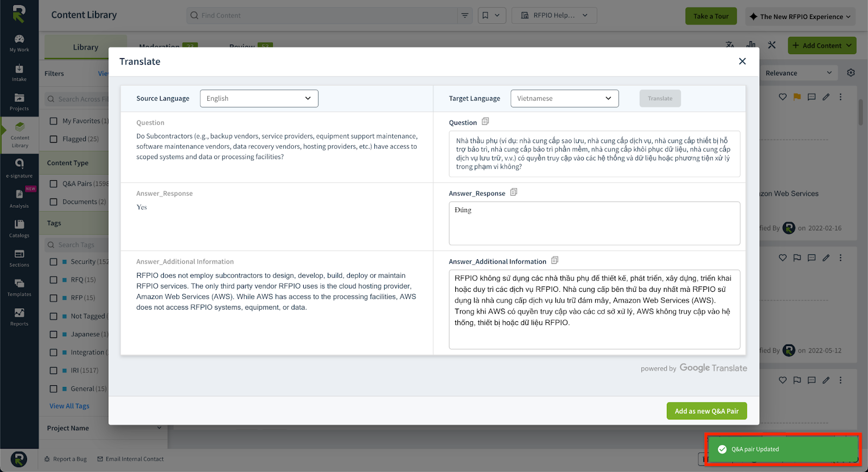Open the RFPIO Help collection dropdown
The width and height of the screenshot is (868, 472).
click(x=554, y=15)
